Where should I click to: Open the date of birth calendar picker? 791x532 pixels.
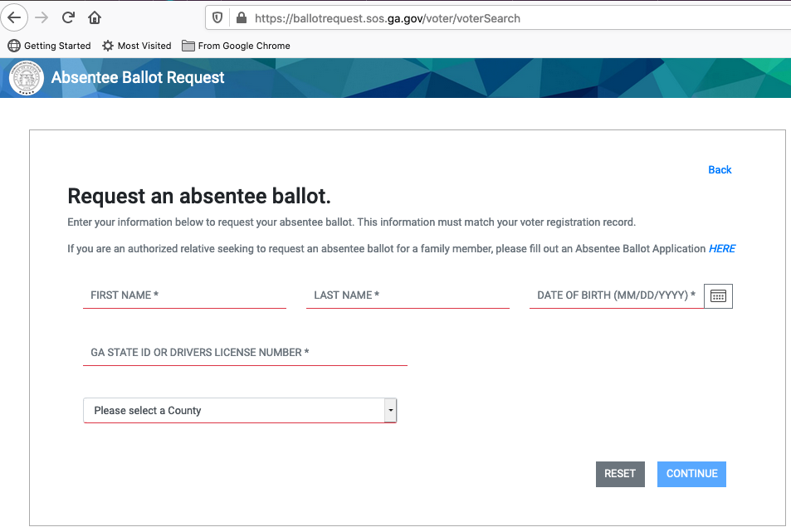(718, 295)
